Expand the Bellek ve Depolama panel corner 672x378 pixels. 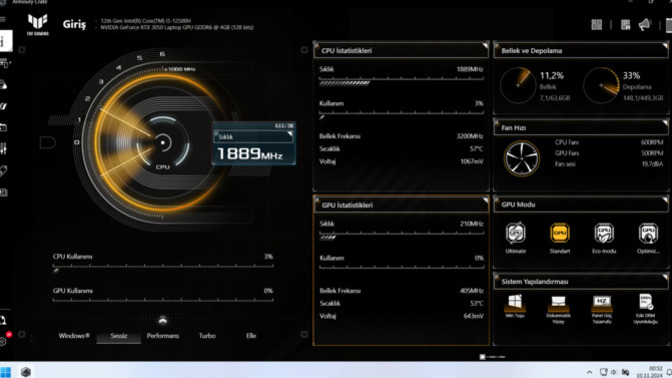[665, 45]
